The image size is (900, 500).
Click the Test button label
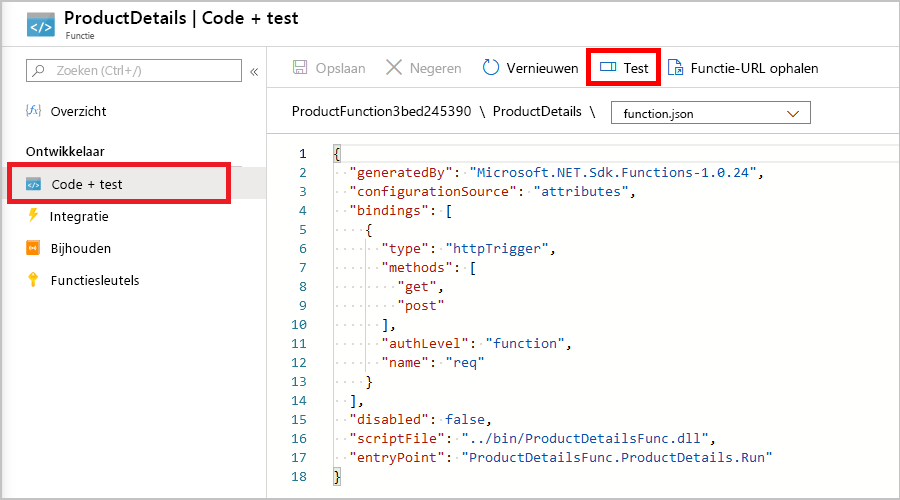click(x=635, y=68)
